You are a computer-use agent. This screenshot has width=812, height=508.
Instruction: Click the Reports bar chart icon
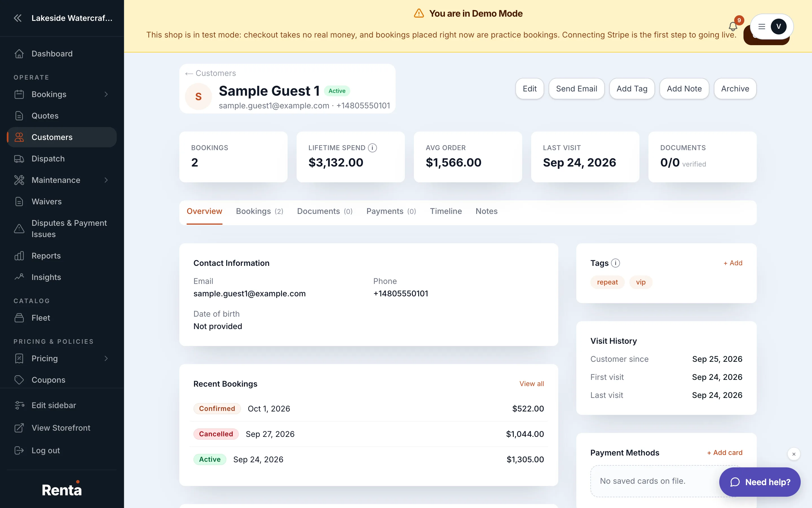(x=19, y=256)
